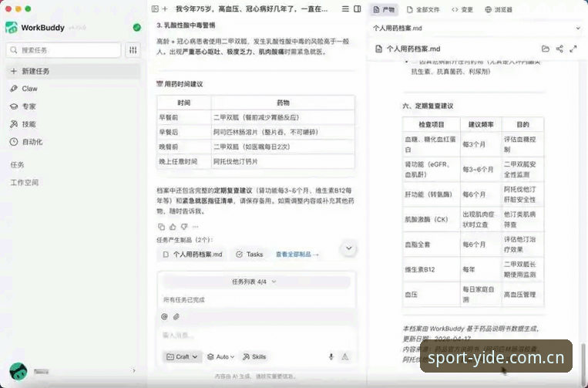This screenshot has width=588, height=388.
Task: Start voice input with the microphone icon
Action: click(x=331, y=356)
